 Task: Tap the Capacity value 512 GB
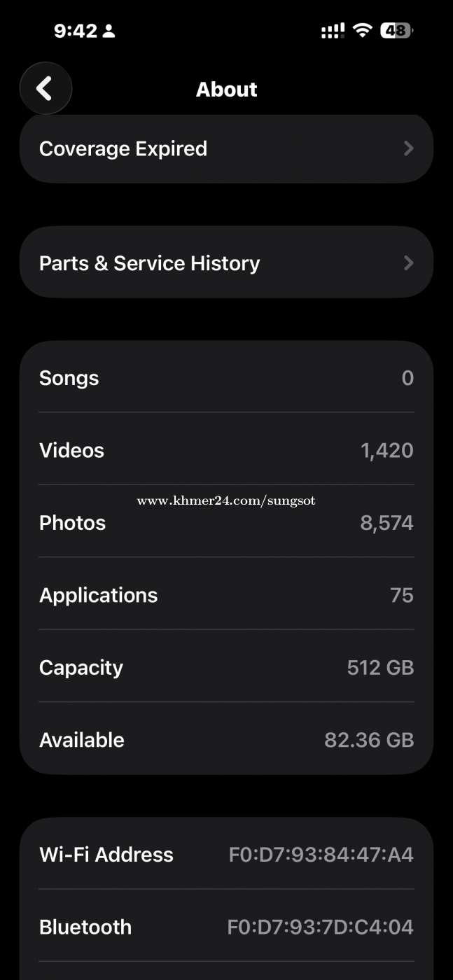(x=380, y=668)
